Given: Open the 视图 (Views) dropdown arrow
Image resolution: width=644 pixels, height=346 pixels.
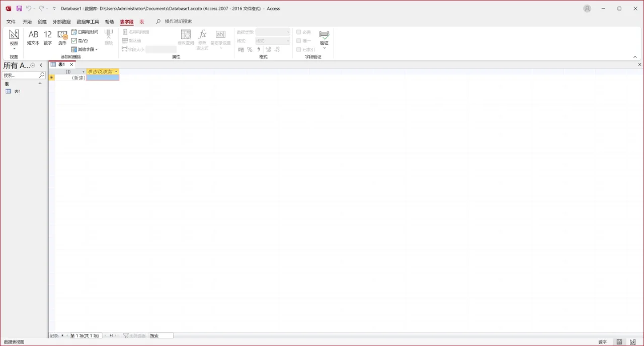Looking at the screenshot, I should (14, 48).
